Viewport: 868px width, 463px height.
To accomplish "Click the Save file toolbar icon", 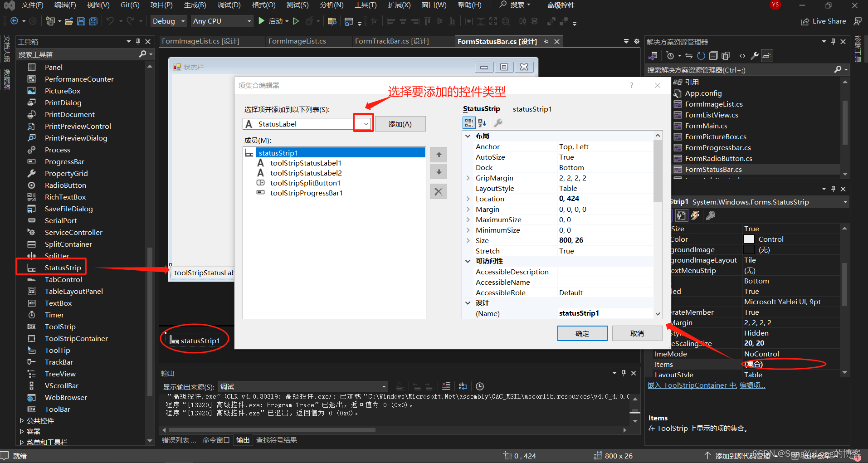I will (81, 21).
